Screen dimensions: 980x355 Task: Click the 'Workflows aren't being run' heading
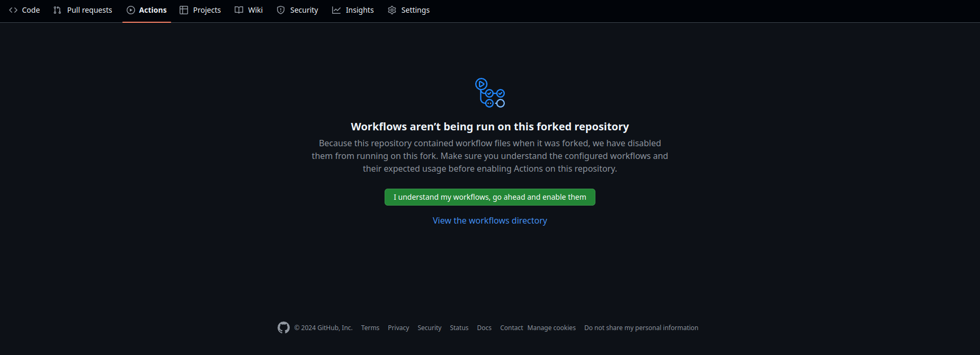point(490,127)
